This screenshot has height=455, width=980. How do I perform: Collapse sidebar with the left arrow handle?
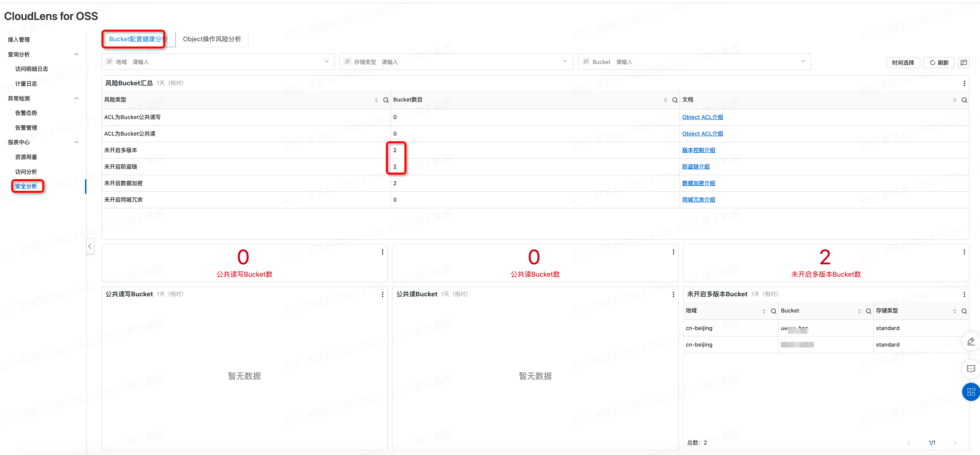click(90, 246)
